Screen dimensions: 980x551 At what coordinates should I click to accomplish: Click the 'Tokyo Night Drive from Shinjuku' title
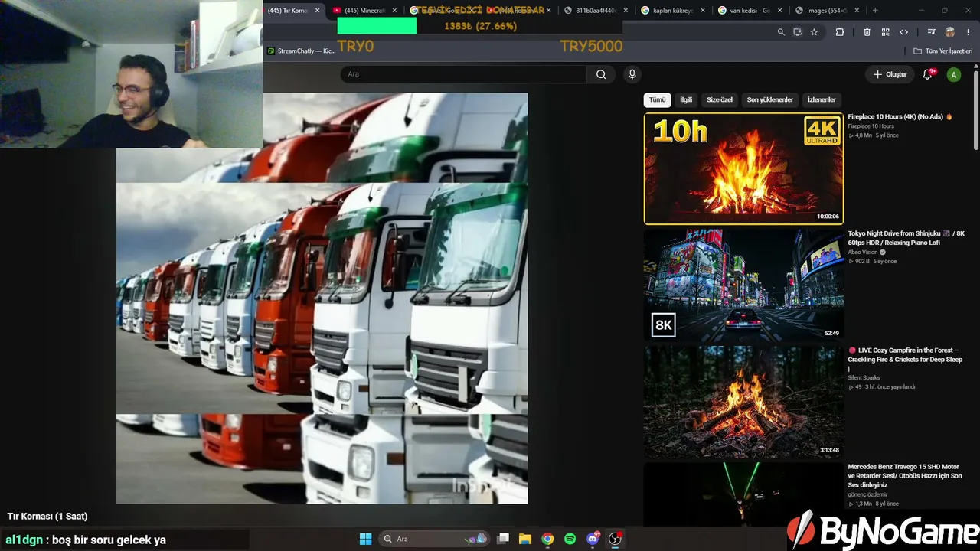coord(906,238)
